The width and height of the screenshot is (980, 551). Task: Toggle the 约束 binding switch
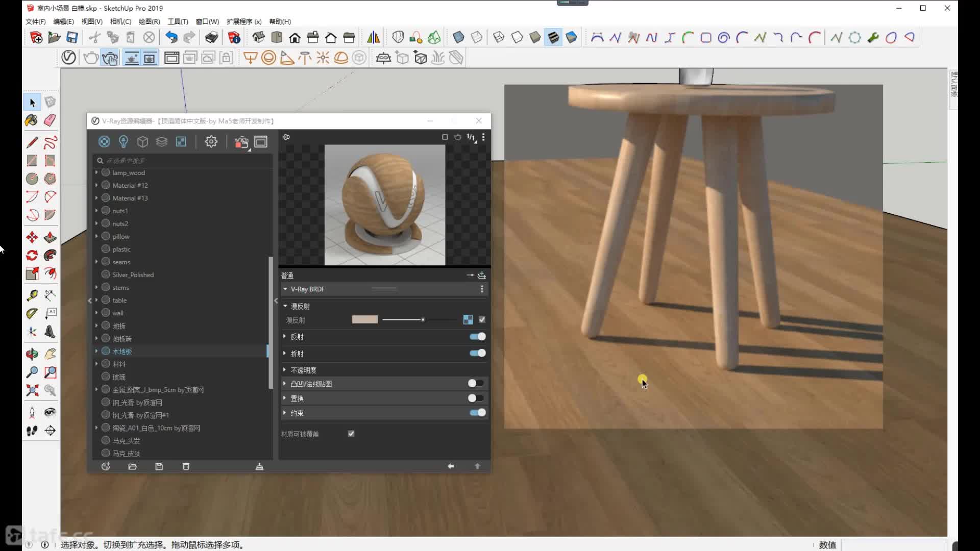pos(478,413)
